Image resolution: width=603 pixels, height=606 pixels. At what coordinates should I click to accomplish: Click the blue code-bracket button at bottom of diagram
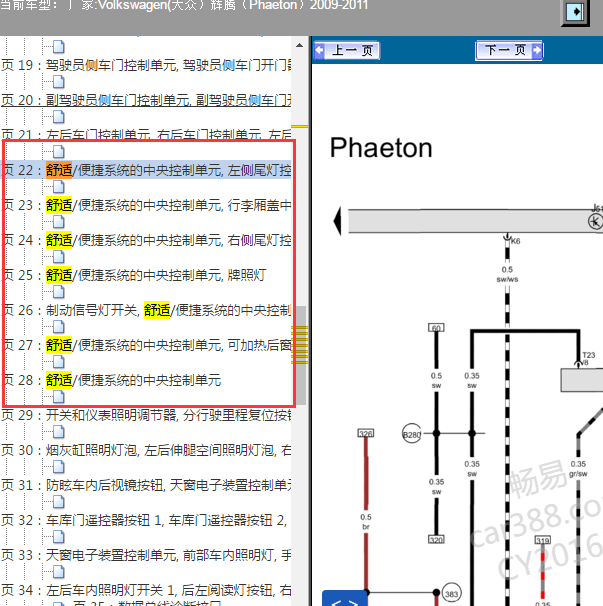(x=344, y=598)
